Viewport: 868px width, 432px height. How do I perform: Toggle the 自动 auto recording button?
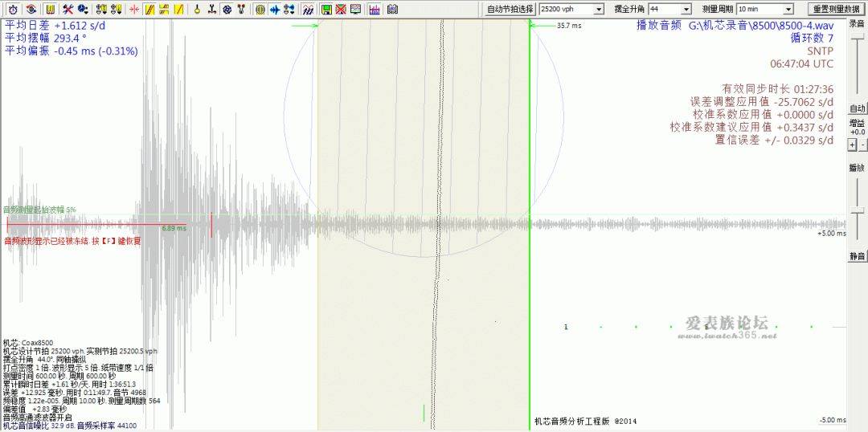point(858,108)
